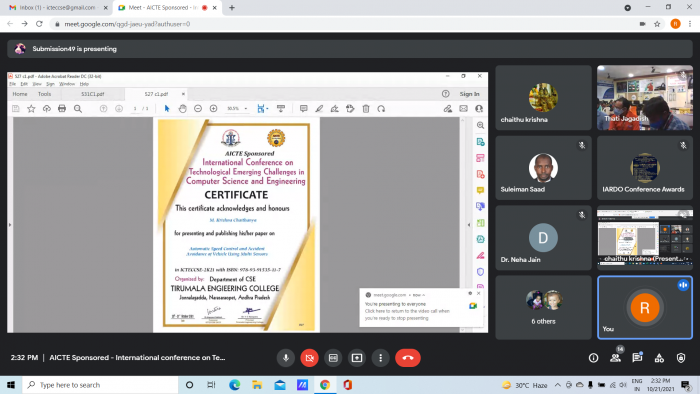Open Microsoft Edge from taskbar
Viewport: 700px width, 394px height.
[234, 385]
